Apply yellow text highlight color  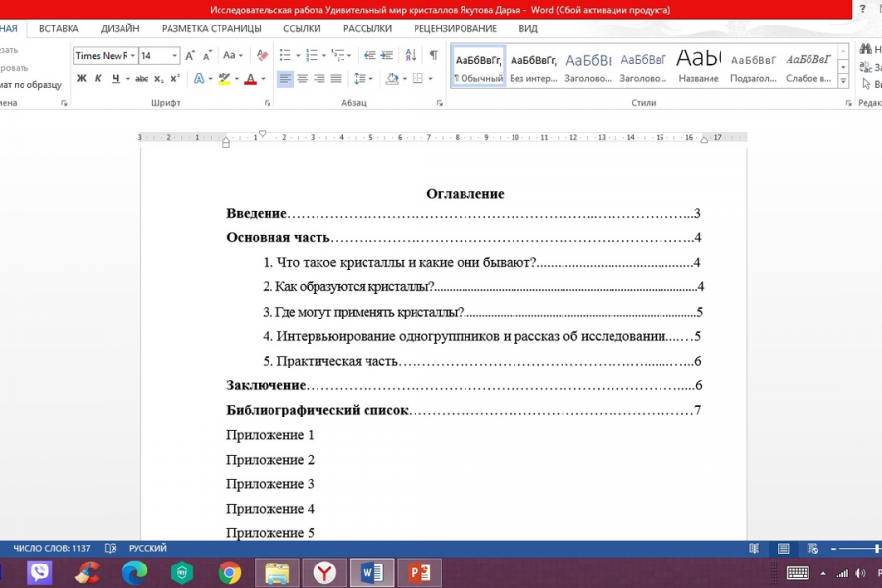[223, 78]
